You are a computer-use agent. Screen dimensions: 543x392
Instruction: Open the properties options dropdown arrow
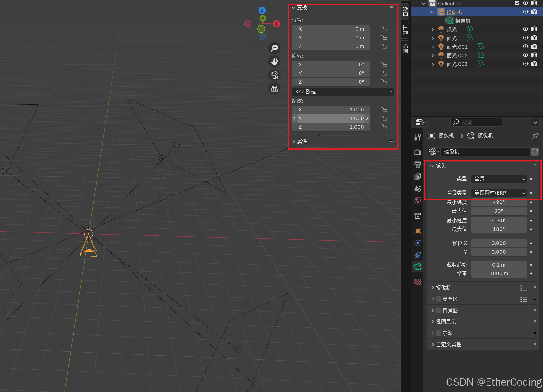[535, 122]
